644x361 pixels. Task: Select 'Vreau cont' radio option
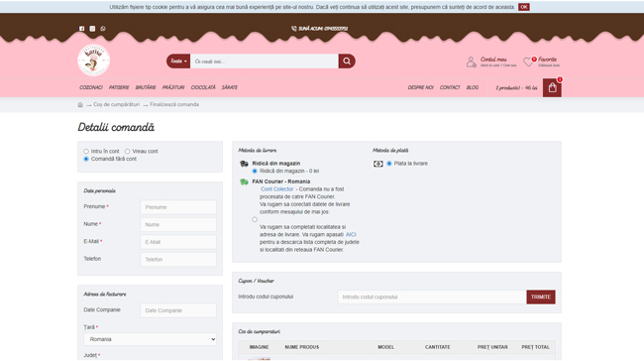coord(128,152)
